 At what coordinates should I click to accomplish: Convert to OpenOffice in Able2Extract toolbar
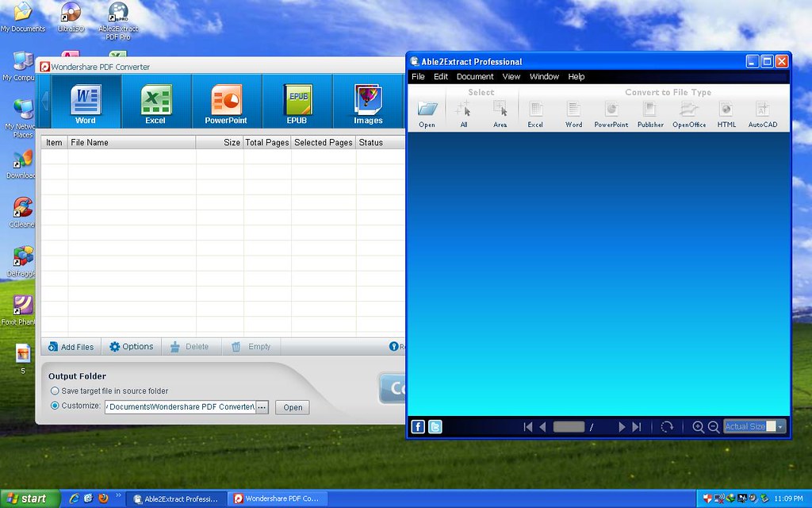click(689, 114)
